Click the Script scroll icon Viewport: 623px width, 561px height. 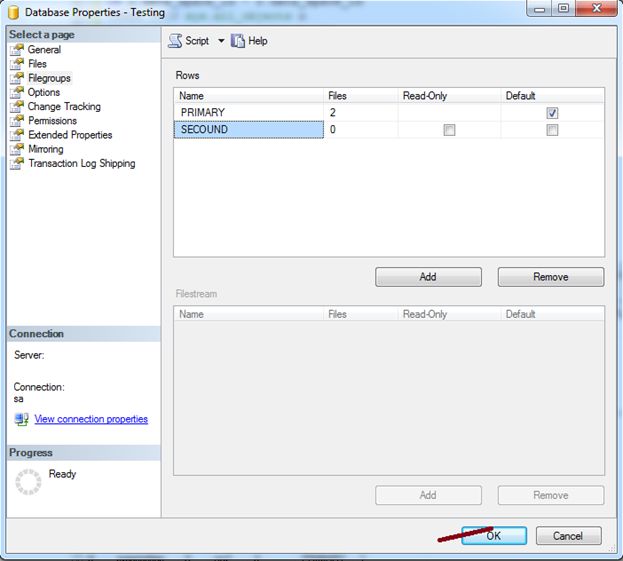click(x=175, y=41)
